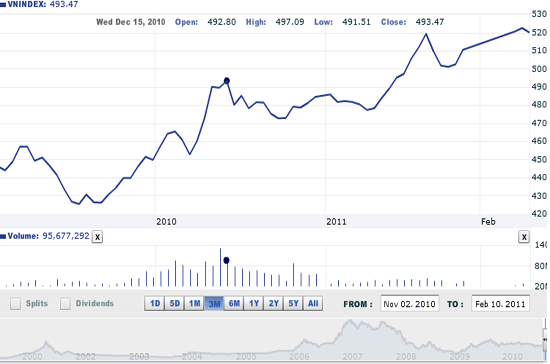
Task: Click 2007 peak area in overview chart
Action: point(350,321)
